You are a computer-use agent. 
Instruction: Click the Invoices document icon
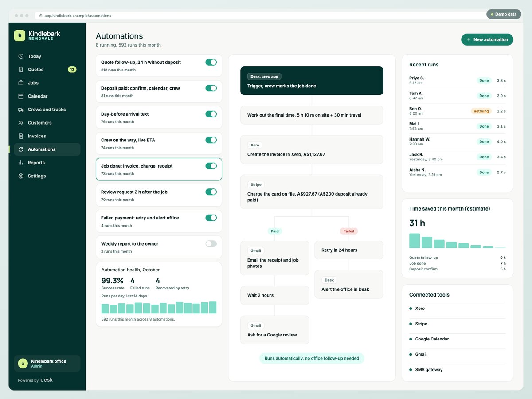coord(21,136)
